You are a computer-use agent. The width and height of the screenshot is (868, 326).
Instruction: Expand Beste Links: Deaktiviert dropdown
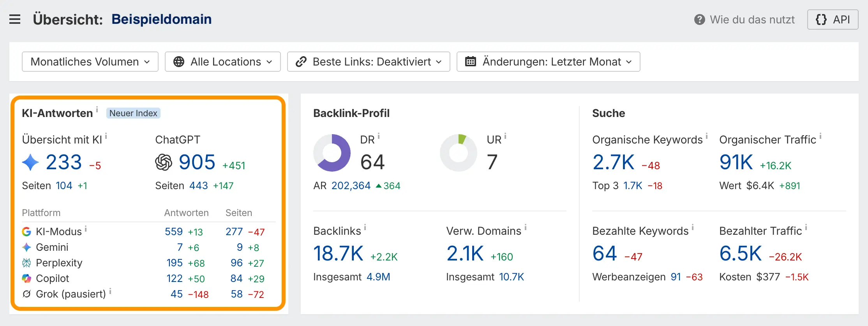(x=369, y=62)
